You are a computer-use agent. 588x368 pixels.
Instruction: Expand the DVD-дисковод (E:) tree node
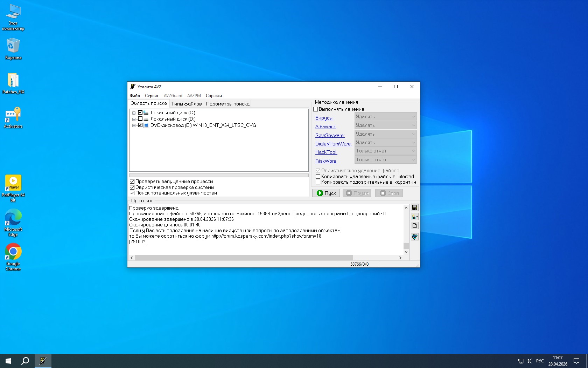click(x=134, y=125)
